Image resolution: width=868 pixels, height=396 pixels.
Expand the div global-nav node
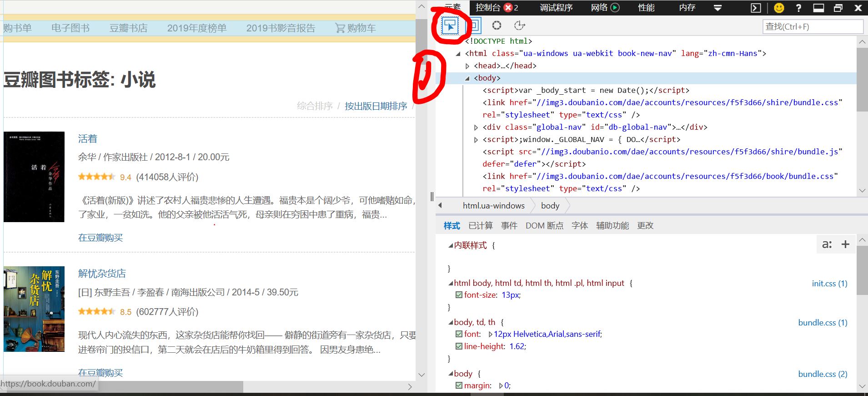tap(476, 127)
